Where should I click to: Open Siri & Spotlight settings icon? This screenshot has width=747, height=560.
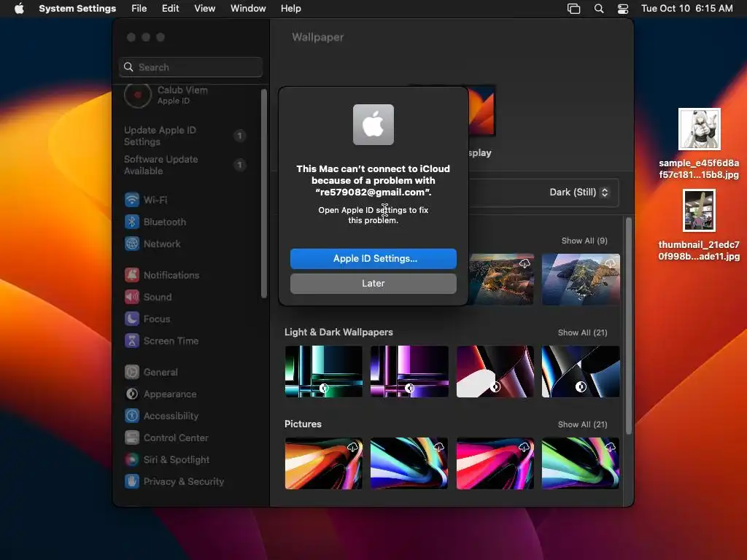coord(132,460)
